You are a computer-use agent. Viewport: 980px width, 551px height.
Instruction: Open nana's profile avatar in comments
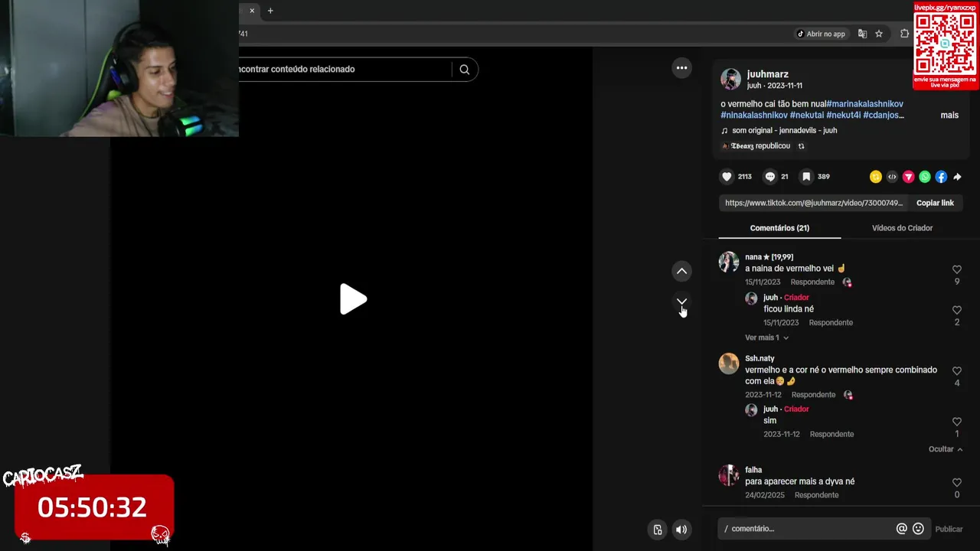pyautogui.click(x=729, y=262)
